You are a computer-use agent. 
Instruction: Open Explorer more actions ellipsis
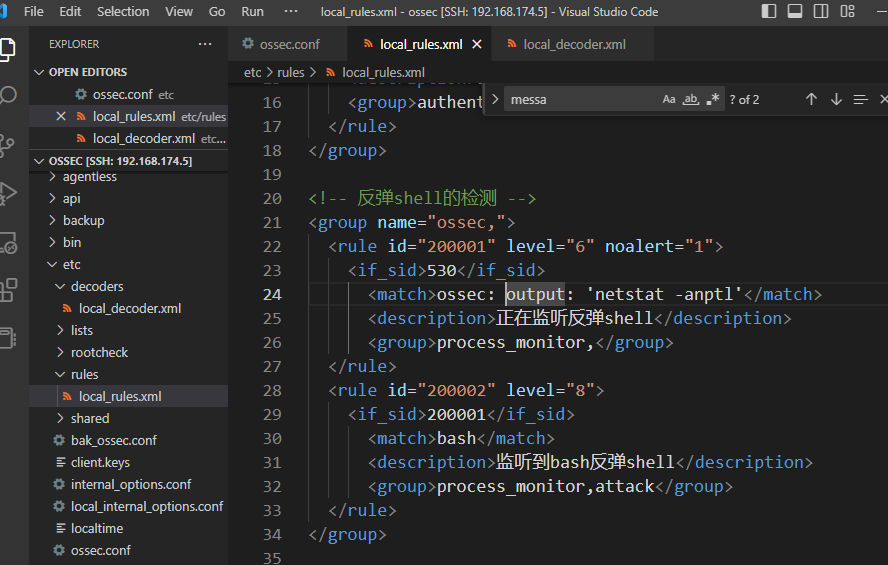click(205, 44)
